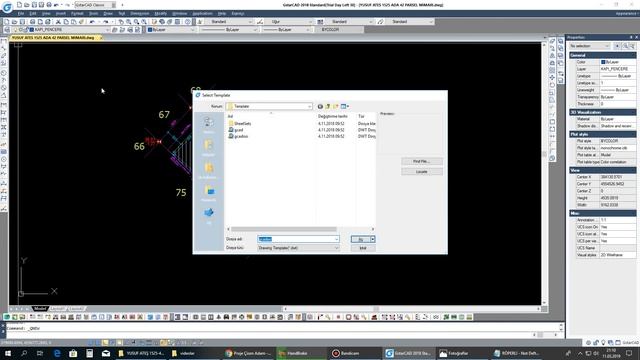Click the Find File button
The height and width of the screenshot is (360, 640).
pyautogui.click(x=422, y=162)
